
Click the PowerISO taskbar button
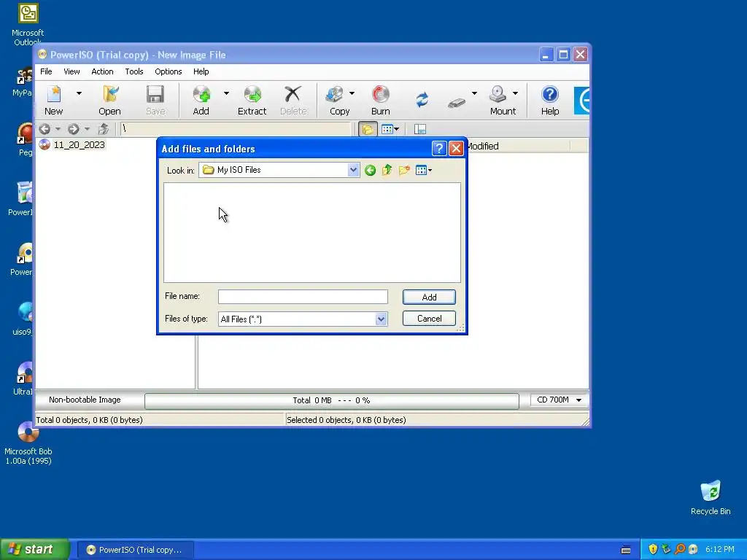(x=136, y=550)
